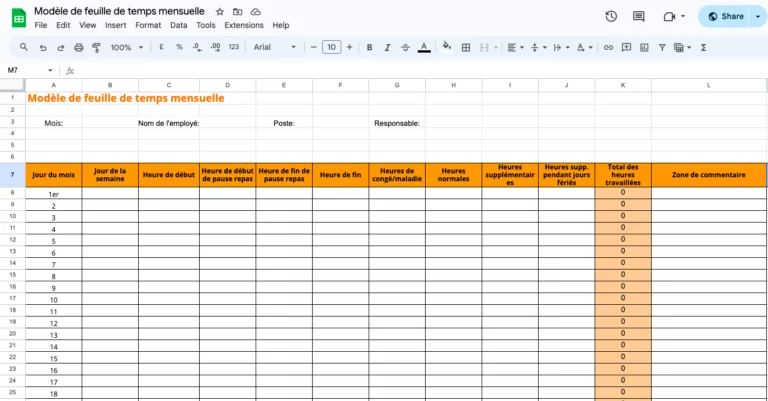Open the Arial font dropdown
768x401 pixels.
pos(274,47)
